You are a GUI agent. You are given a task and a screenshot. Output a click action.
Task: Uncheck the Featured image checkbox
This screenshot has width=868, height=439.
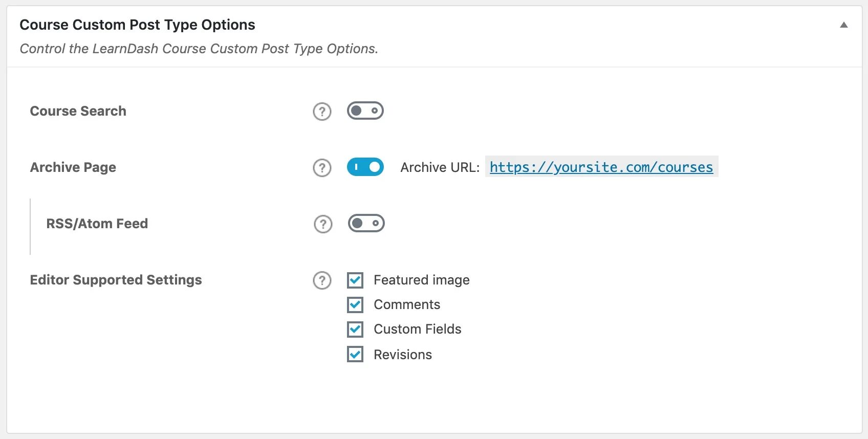[x=355, y=280]
